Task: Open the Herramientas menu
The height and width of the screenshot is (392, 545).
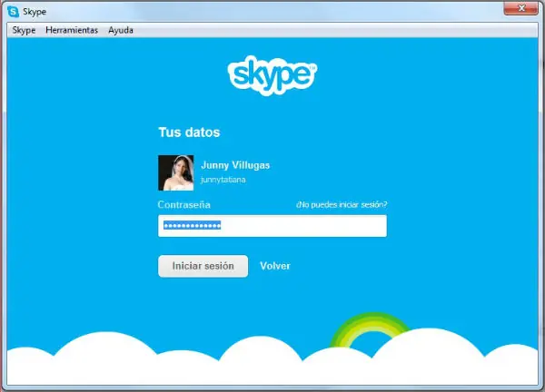Action: point(72,30)
